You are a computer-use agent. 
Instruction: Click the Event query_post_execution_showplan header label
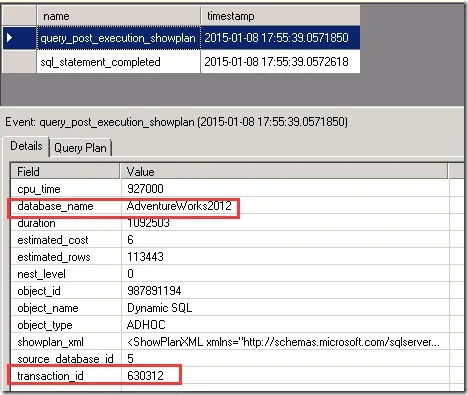(x=177, y=122)
